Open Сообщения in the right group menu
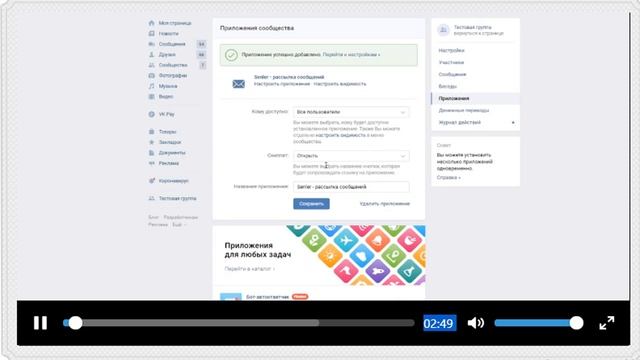This screenshot has height=360, width=640. click(452, 74)
